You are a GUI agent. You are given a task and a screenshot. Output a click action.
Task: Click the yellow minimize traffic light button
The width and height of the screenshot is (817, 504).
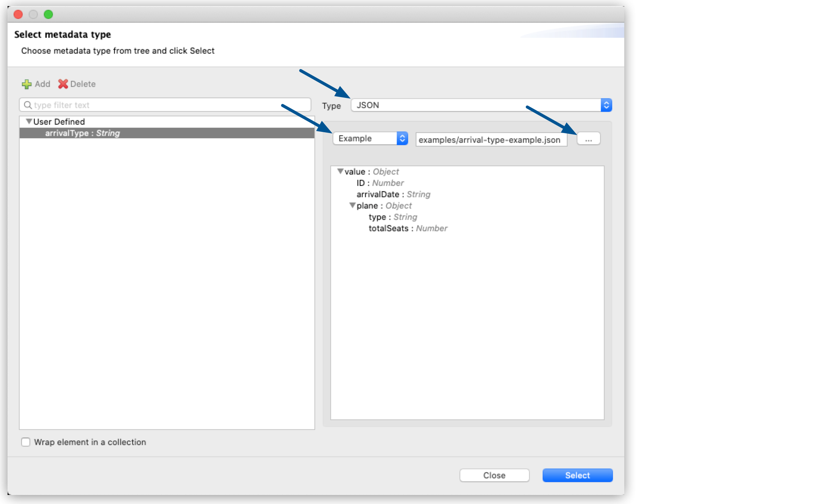(x=33, y=14)
